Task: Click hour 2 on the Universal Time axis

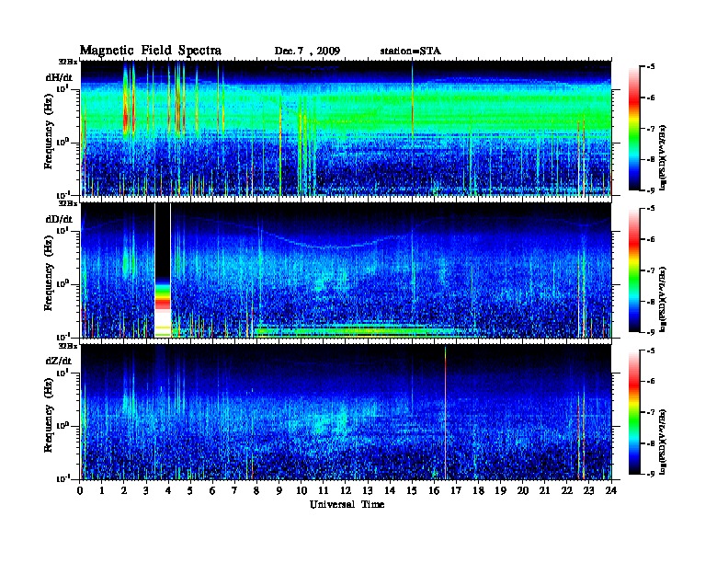Action: [124, 490]
